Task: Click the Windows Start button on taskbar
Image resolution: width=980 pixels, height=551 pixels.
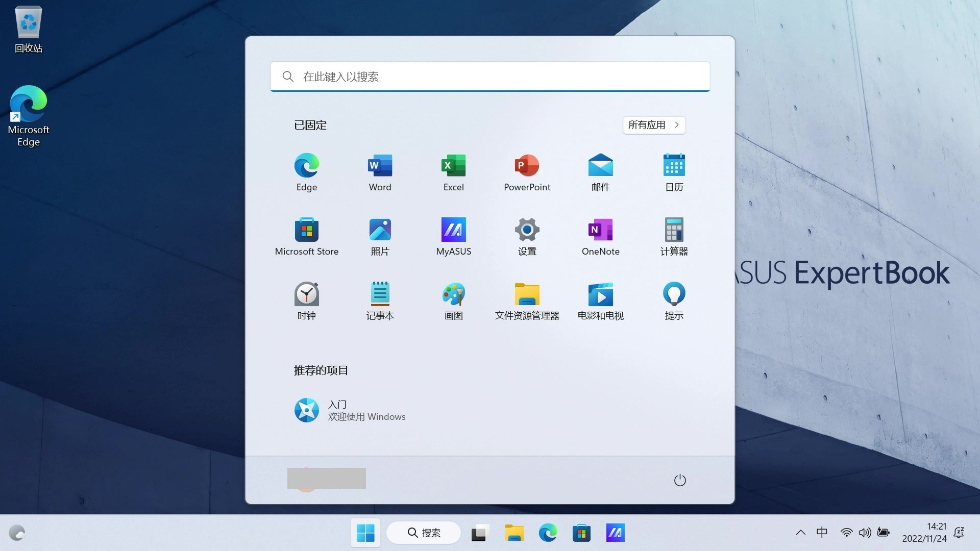Action: pyautogui.click(x=365, y=533)
